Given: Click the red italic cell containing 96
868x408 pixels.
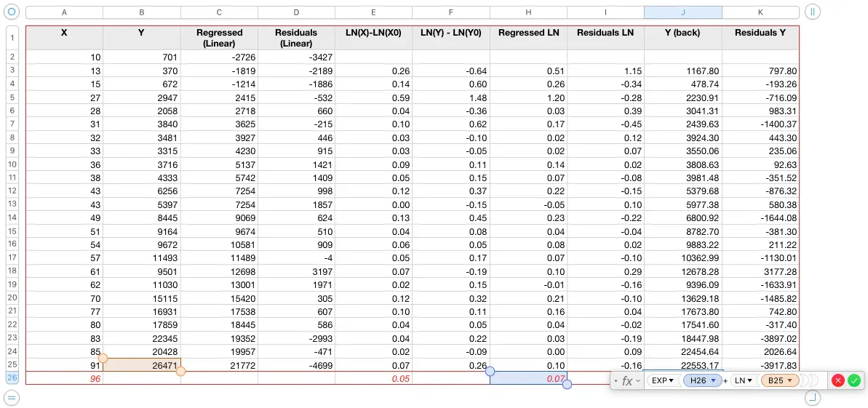Looking at the screenshot, I should pos(64,378).
